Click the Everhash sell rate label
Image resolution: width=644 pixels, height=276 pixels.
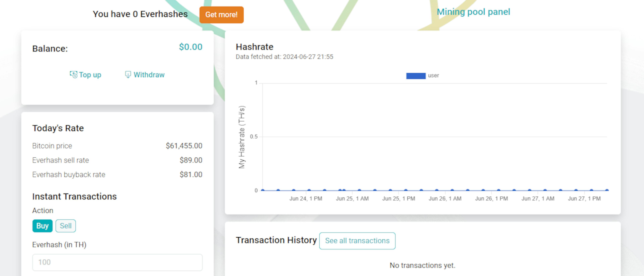(x=61, y=160)
